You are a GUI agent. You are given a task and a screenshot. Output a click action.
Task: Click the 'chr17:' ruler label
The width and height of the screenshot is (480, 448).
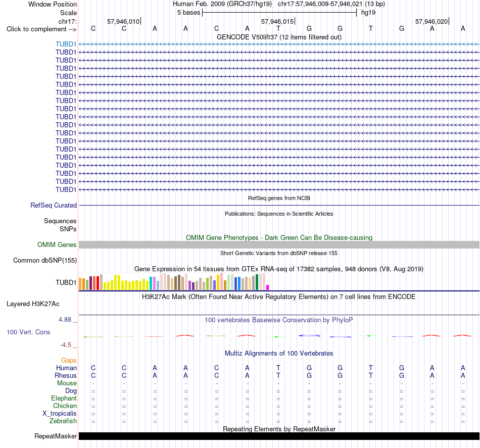67,21
